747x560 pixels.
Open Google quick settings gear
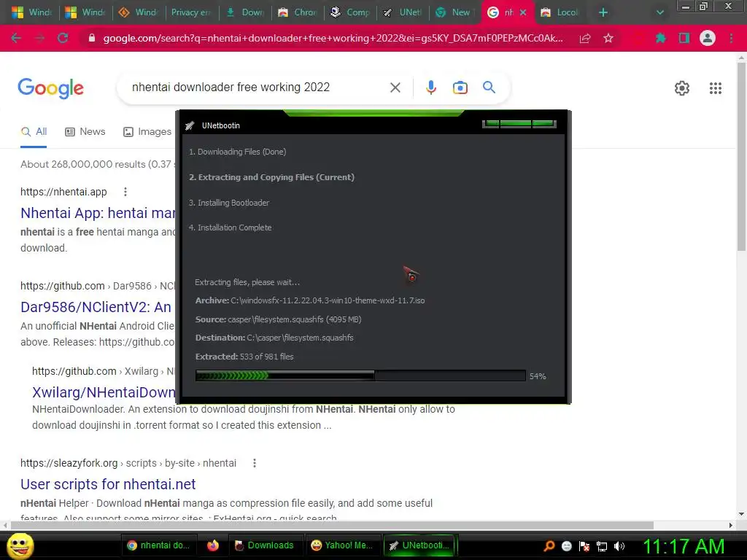click(682, 88)
